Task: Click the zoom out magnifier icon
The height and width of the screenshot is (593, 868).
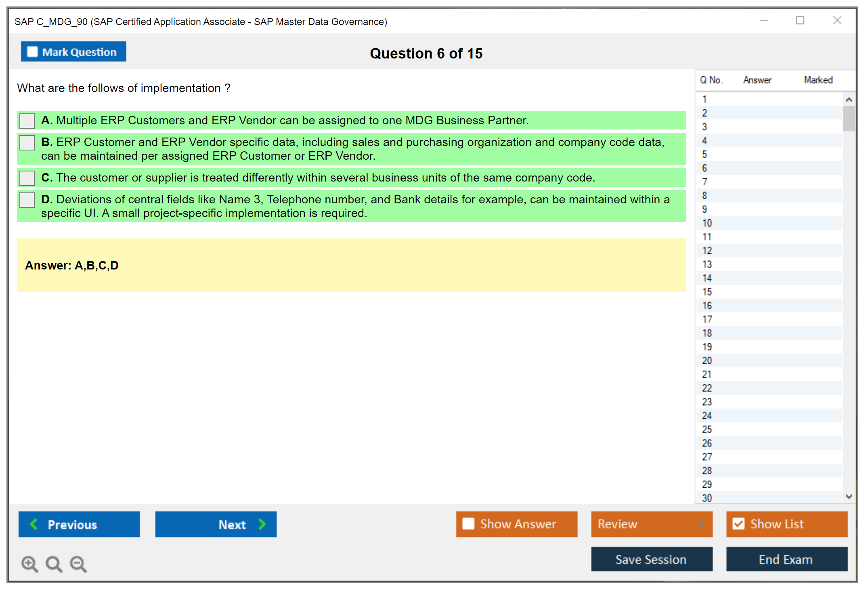Action: click(78, 564)
